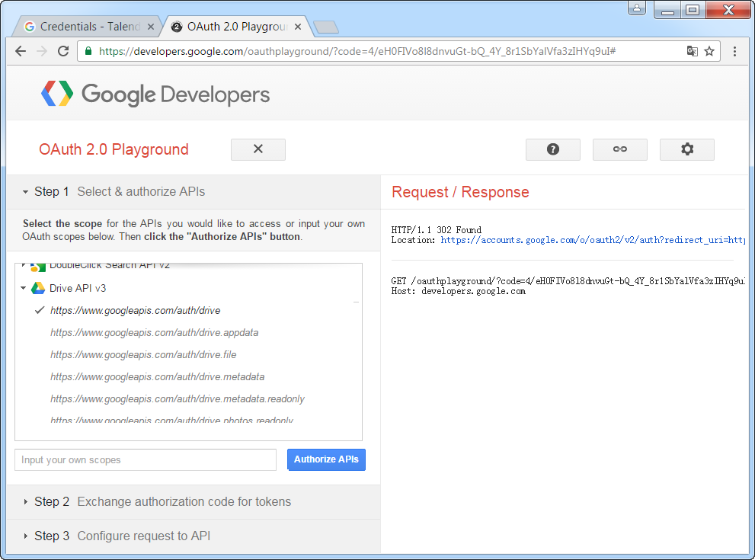Open the Chrome three-dot menu
This screenshot has width=755, height=560.
734,51
